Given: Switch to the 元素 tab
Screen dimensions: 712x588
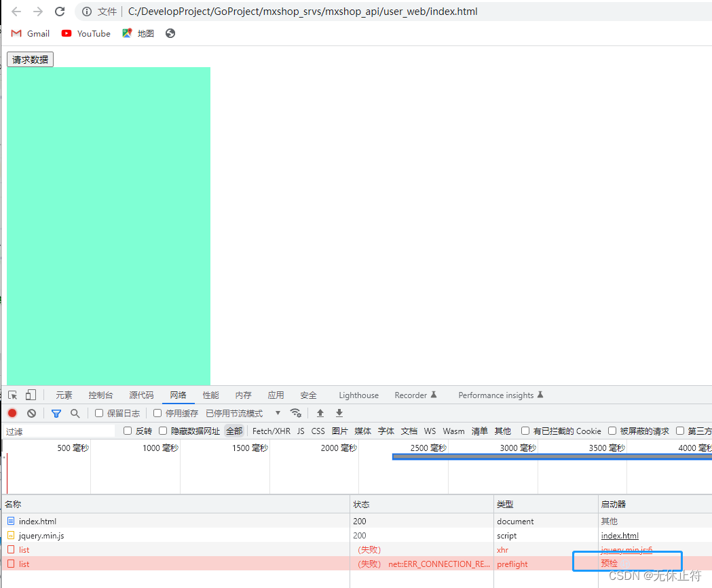Looking at the screenshot, I should 64,395.
